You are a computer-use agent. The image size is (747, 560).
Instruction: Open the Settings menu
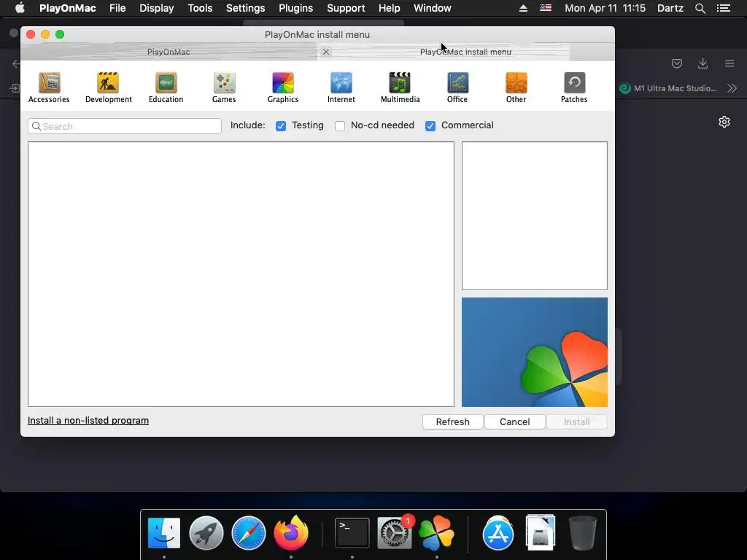245,8
